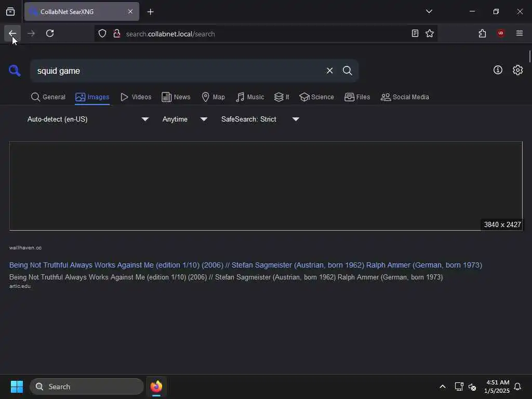532x399 pixels.
Task: Click the Firefox taskbar icon
Action: point(156,387)
